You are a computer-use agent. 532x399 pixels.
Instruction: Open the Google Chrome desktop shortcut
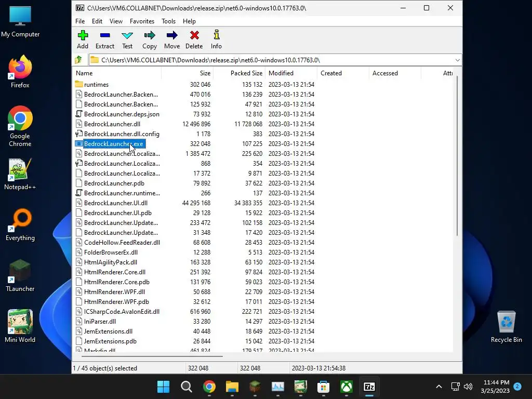pos(20,126)
